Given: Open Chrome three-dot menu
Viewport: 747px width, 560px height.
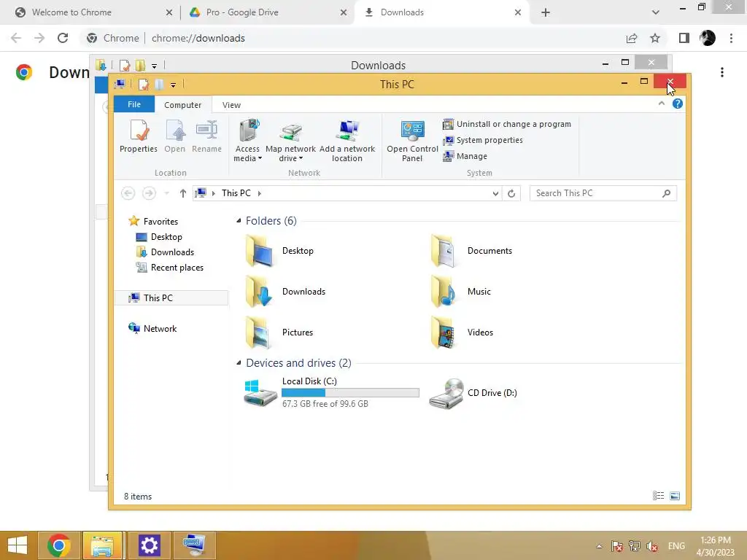Looking at the screenshot, I should click(x=731, y=38).
